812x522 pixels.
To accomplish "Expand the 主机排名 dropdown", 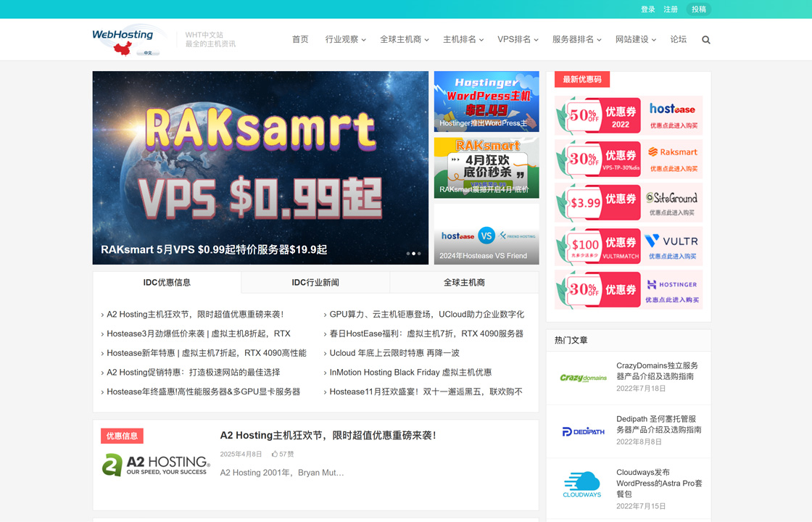I will click(x=463, y=39).
